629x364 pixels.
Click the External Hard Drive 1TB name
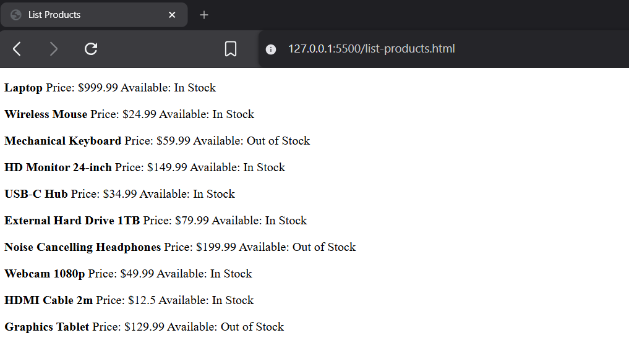point(72,221)
